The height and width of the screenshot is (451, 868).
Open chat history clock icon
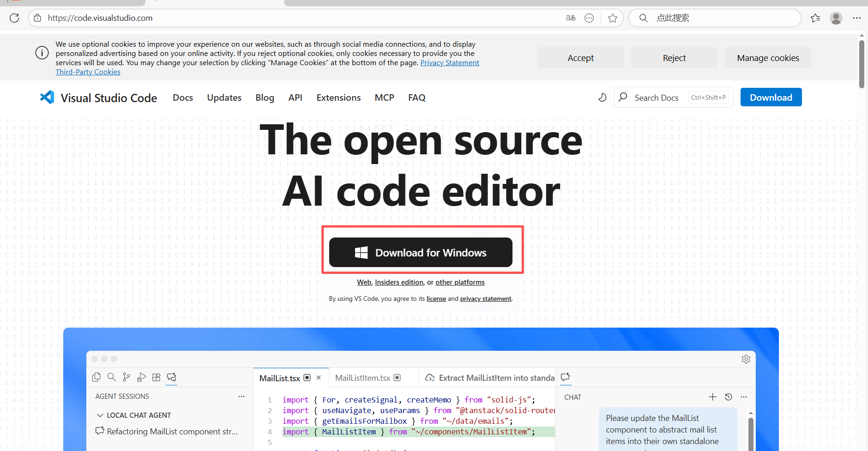point(729,397)
